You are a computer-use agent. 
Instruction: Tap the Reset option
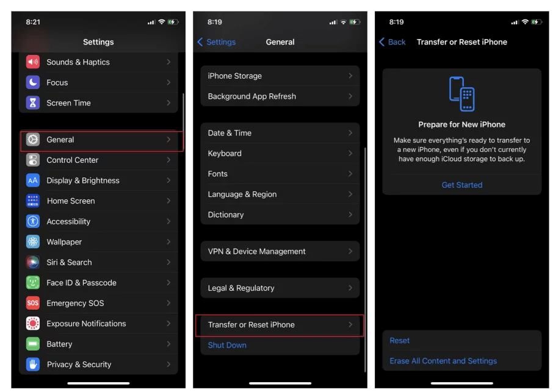click(x=400, y=341)
